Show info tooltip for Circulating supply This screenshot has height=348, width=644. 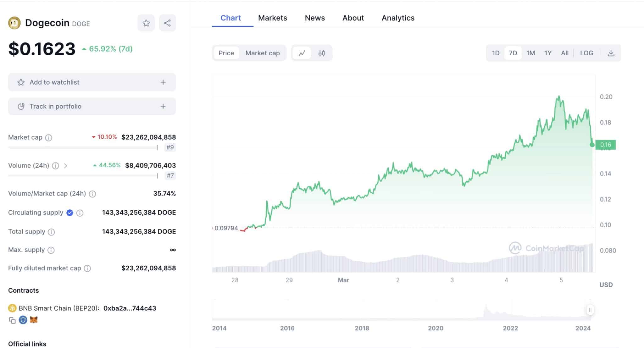[80, 213]
